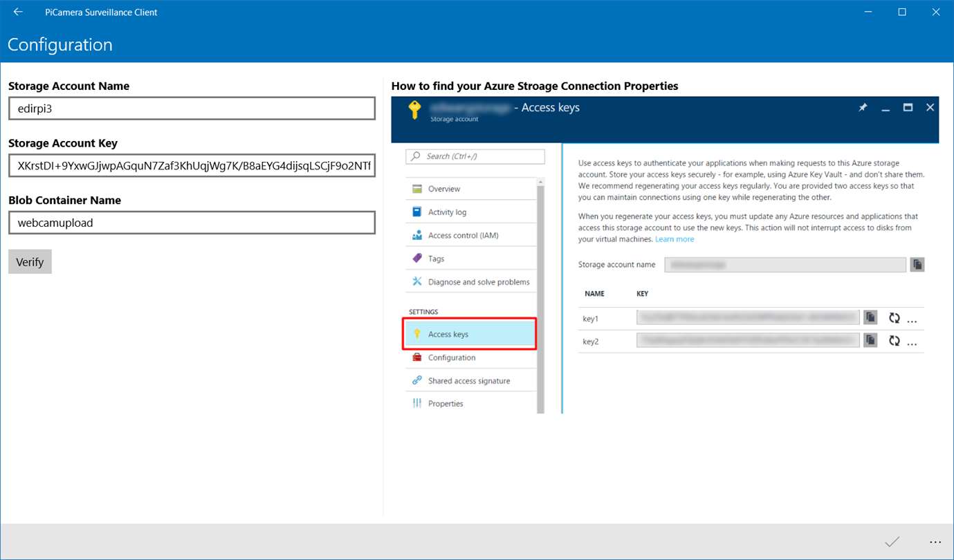
Task: Click the 'Blob Container Name' label
Action: (64, 200)
